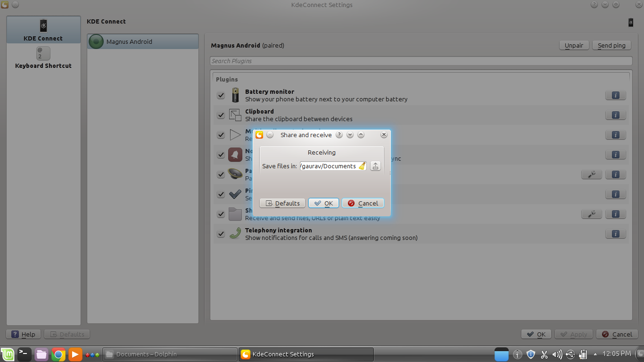644x362 pixels.
Task: Click the Search Plugins field
Action: click(x=421, y=61)
